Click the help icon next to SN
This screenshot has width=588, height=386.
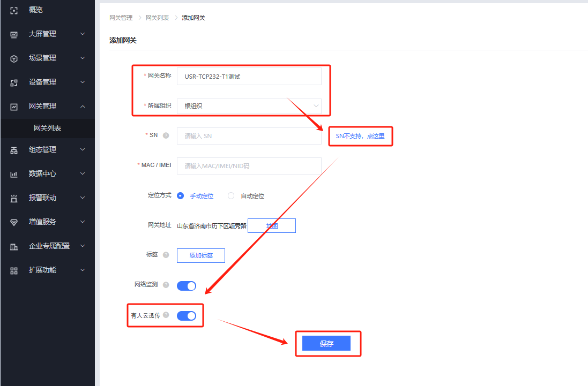click(166, 135)
